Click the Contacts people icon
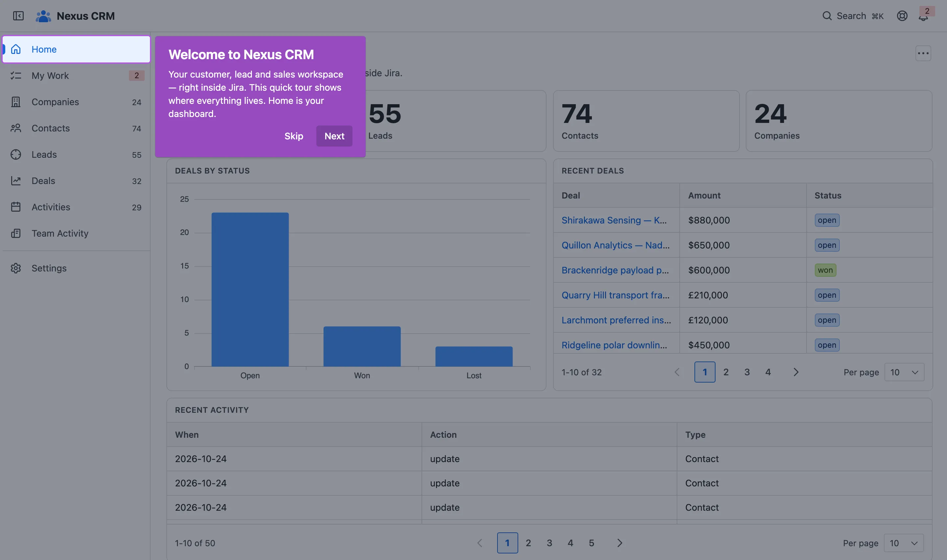 [16, 128]
